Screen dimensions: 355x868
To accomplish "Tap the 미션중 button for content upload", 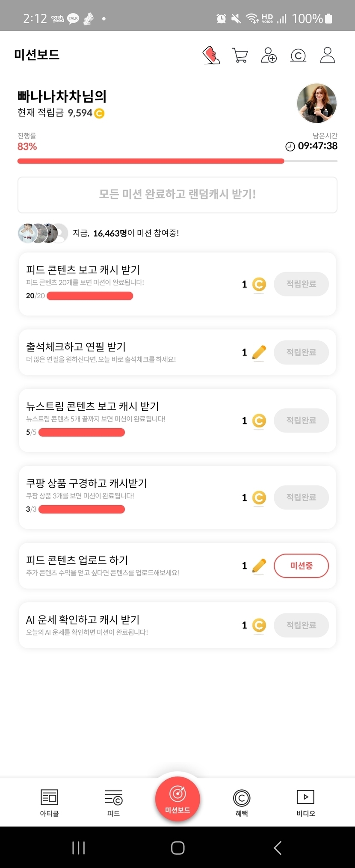I will pyautogui.click(x=301, y=566).
